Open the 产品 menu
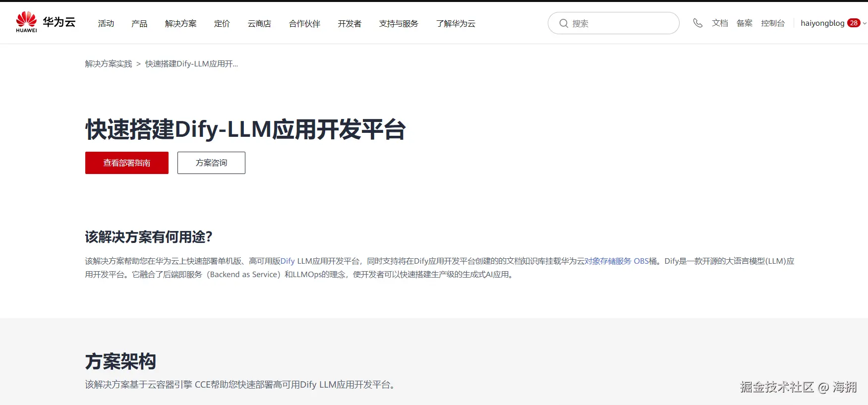The image size is (868, 405). click(139, 23)
